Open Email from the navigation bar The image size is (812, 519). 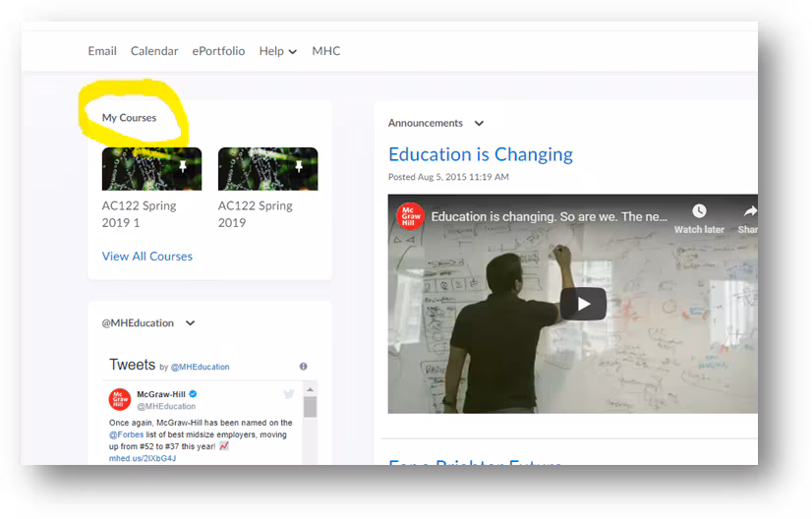pyautogui.click(x=102, y=51)
